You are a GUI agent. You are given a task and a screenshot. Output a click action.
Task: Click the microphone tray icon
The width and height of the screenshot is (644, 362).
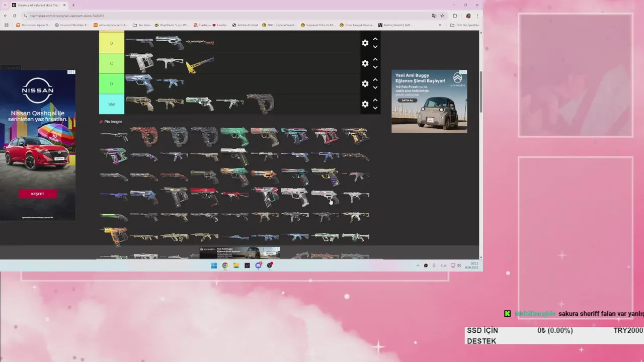coord(434,265)
